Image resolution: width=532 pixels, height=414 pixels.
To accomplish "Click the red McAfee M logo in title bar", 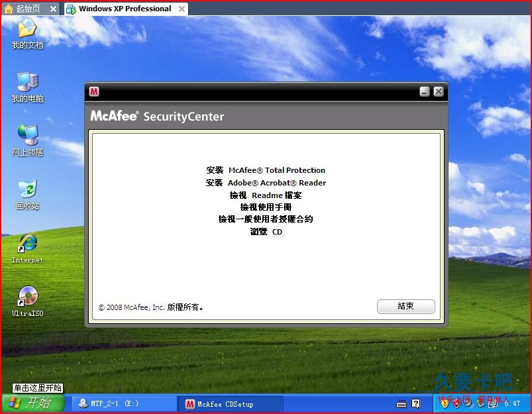I will tap(94, 91).
